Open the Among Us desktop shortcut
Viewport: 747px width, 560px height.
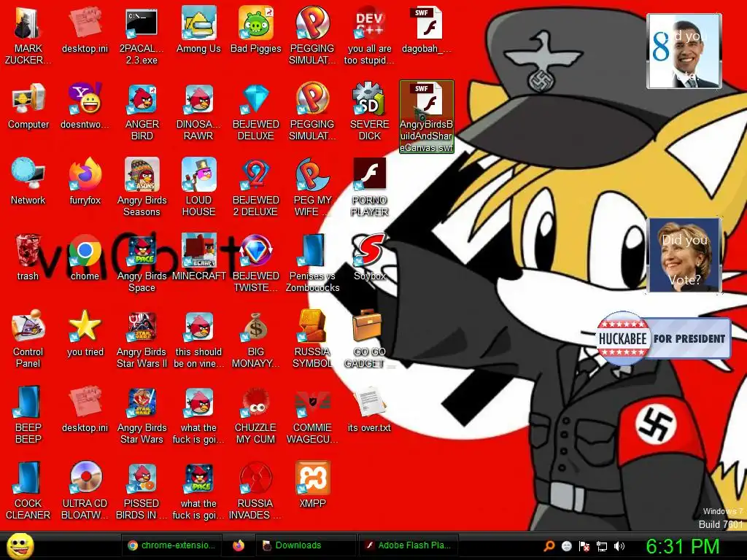click(198, 29)
